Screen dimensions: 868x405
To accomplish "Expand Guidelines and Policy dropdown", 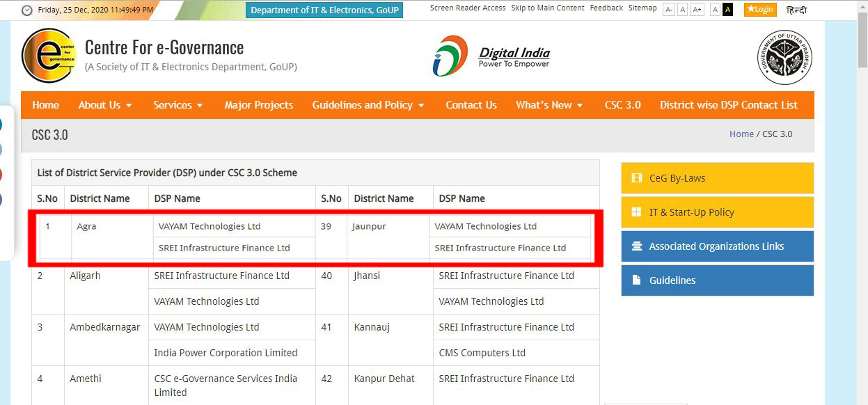I will pos(368,105).
